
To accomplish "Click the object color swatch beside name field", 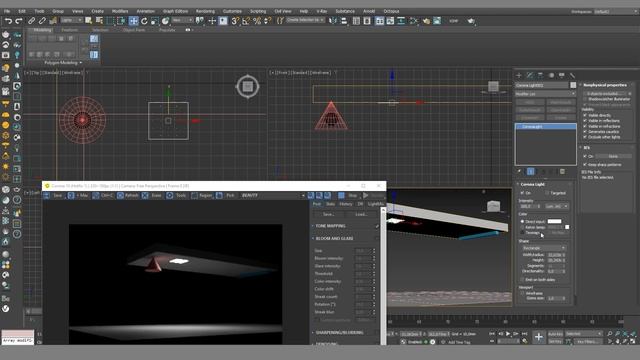I will pyautogui.click(x=573, y=85).
